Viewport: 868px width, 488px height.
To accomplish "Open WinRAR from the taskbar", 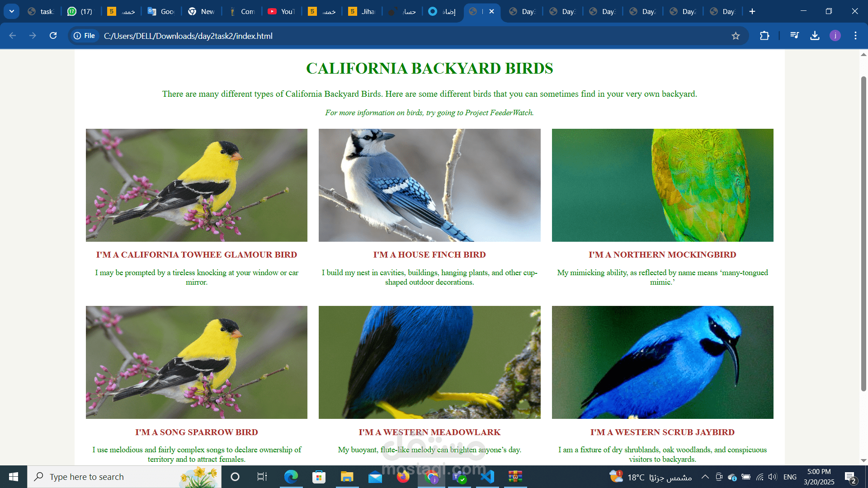I will coord(515,477).
